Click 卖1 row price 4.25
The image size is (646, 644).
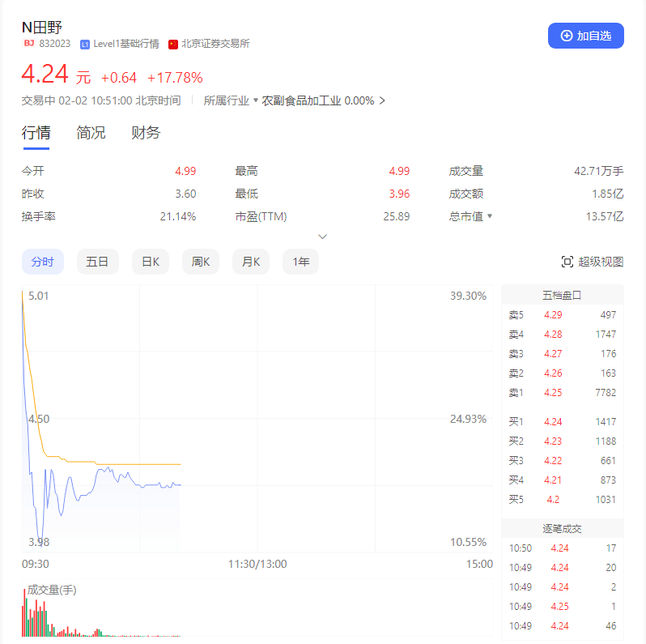point(553,393)
